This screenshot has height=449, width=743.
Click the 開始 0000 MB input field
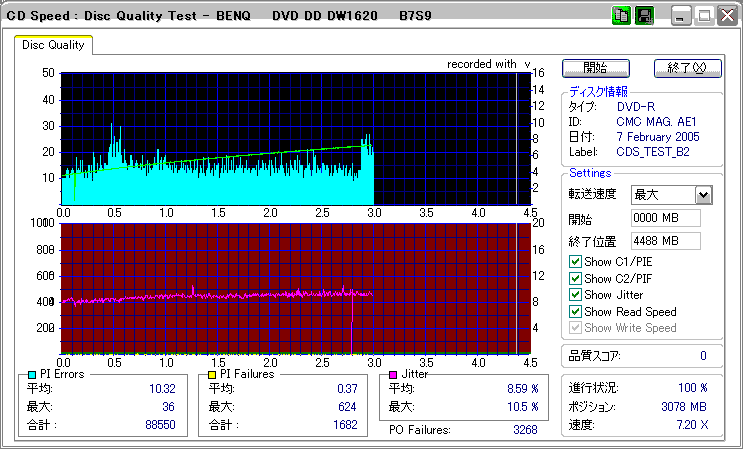coord(666,218)
